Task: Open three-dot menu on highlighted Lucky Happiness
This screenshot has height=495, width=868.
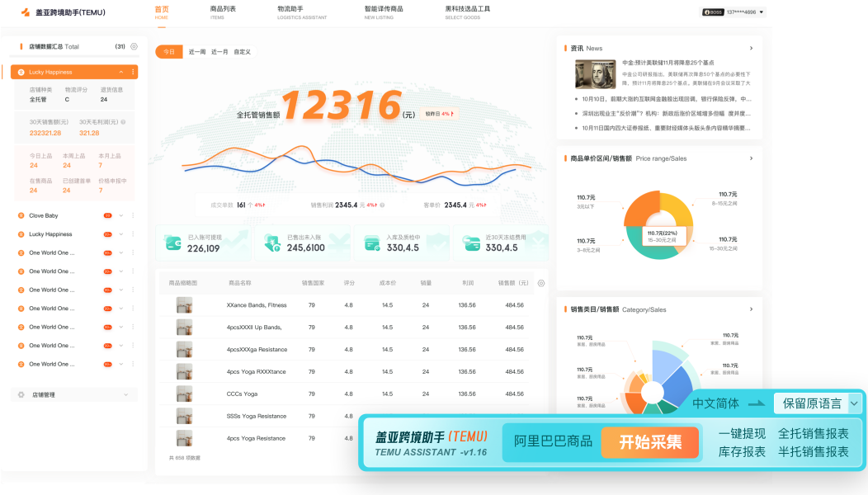Action: (131, 73)
